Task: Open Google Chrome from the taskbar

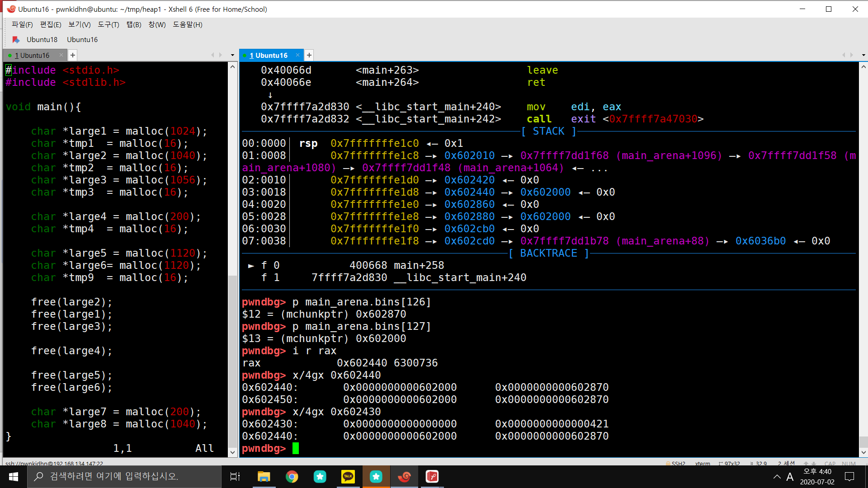Action: point(292,477)
